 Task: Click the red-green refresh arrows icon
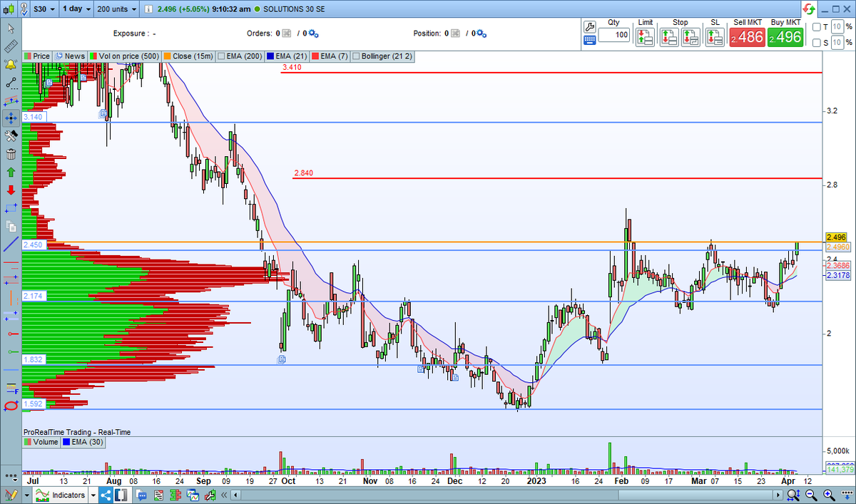(810, 9)
